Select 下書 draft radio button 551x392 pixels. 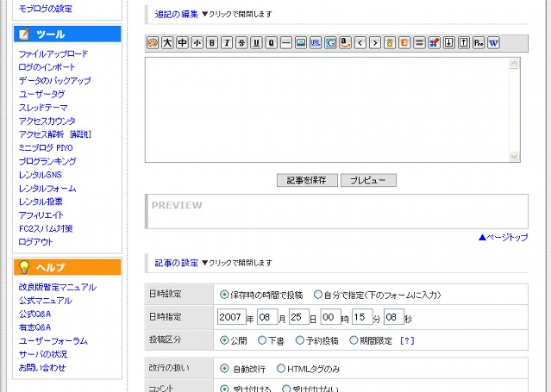(x=262, y=340)
